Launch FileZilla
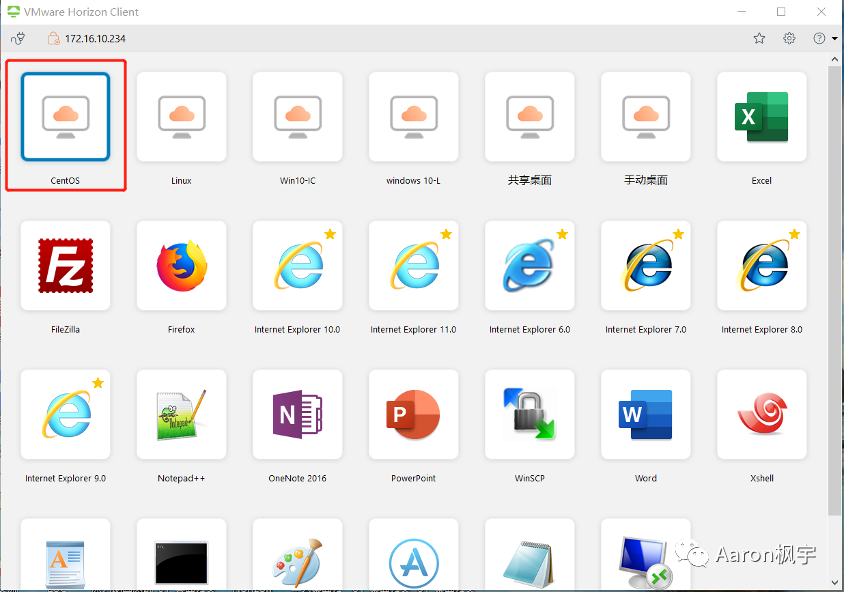The width and height of the screenshot is (844, 592). pos(66,265)
